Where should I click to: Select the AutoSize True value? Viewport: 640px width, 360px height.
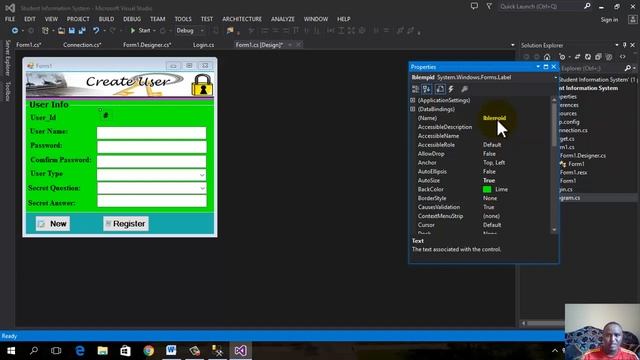489,180
